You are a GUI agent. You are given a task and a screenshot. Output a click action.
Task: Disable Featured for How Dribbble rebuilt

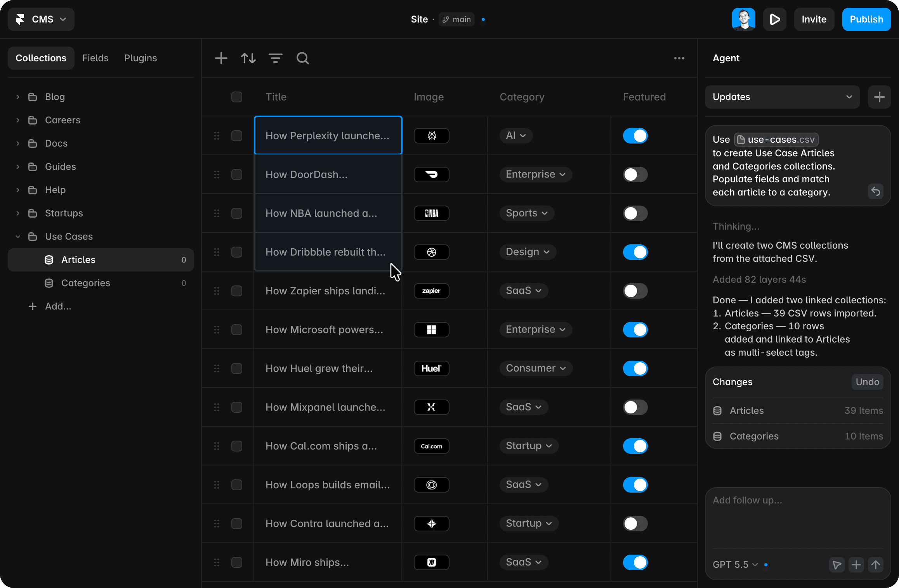tap(635, 252)
